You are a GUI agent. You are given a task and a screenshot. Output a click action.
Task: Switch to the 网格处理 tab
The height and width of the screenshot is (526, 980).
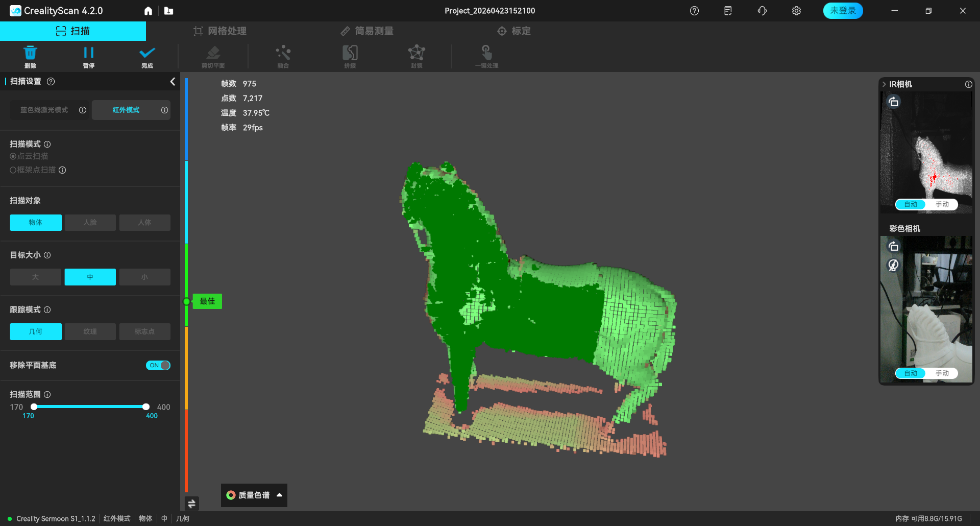click(x=220, y=31)
